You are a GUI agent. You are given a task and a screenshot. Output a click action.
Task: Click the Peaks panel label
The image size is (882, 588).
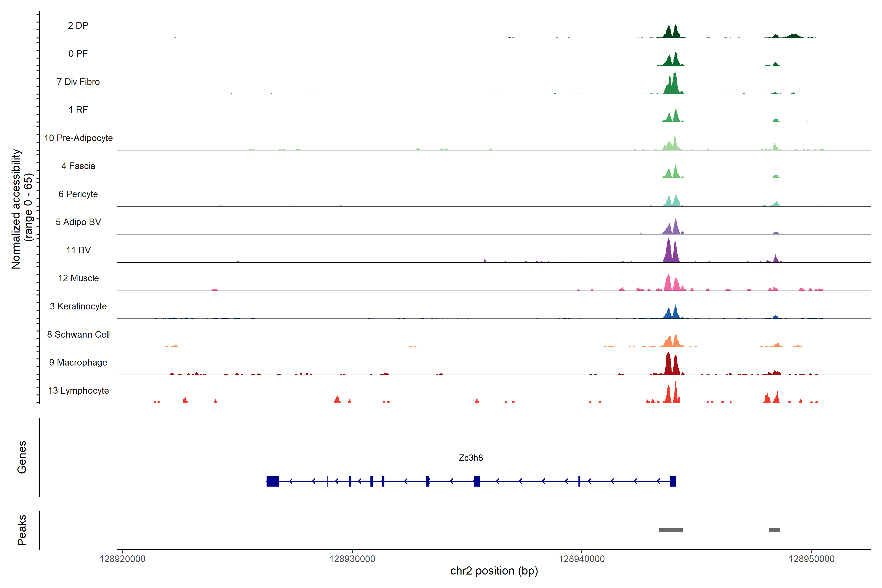tap(22, 530)
